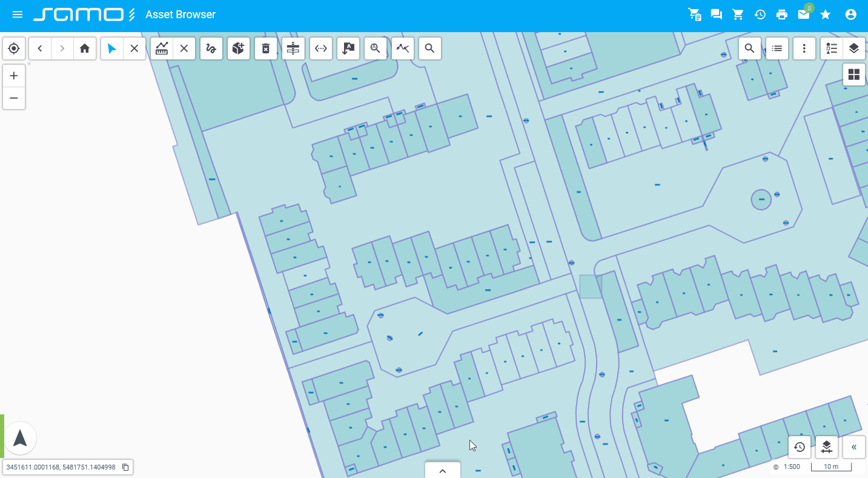This screenshot has width=868, height=478.
Task: Open the user account icon
Action: (851, 15)
